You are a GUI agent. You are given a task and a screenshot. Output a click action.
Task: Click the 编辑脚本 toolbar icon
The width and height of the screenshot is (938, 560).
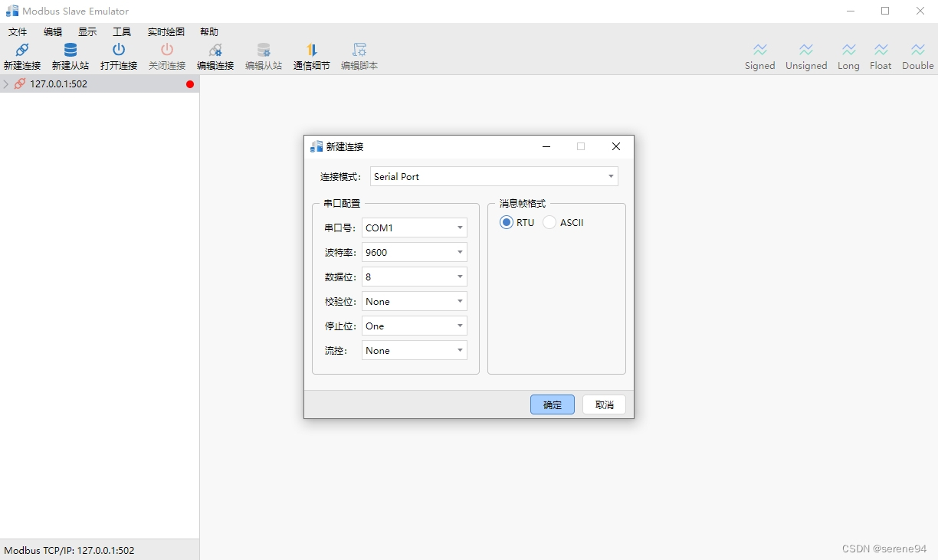coord(359,51)
